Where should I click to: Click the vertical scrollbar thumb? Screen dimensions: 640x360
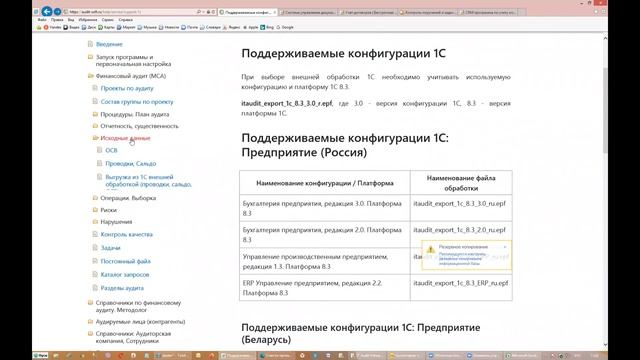point(605,110)
